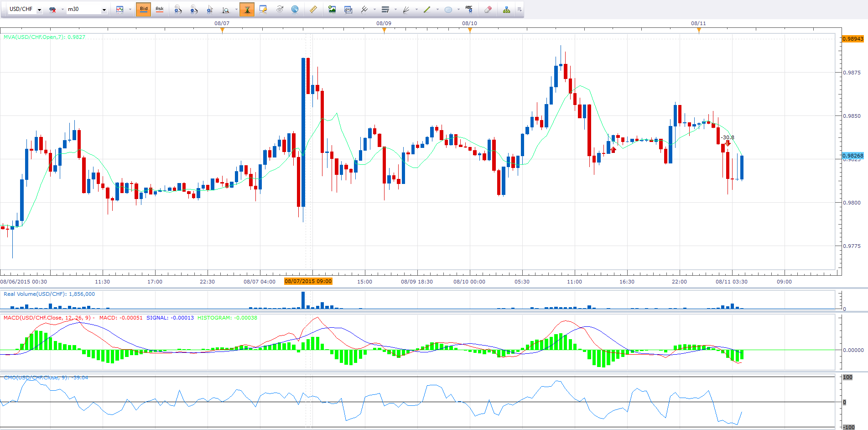Viewport: 868px width, 430px height.
Task: Click the 08/09 orange date marker
Action: 384,30
